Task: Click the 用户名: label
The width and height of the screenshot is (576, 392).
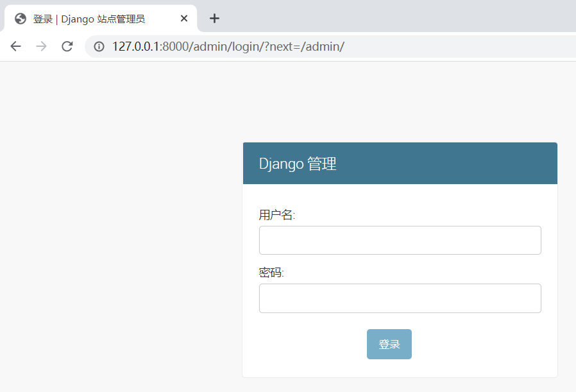Action: point(277,214)
